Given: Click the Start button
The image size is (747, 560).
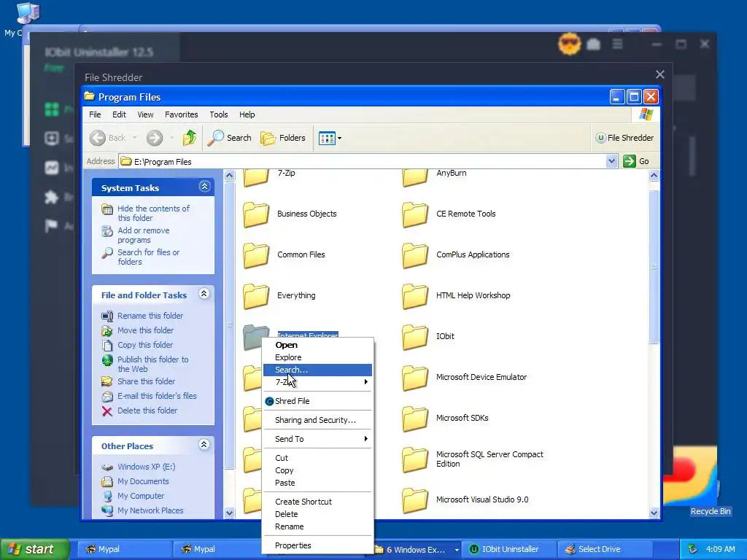Looking at the screenshot, I should pos(34,550).
